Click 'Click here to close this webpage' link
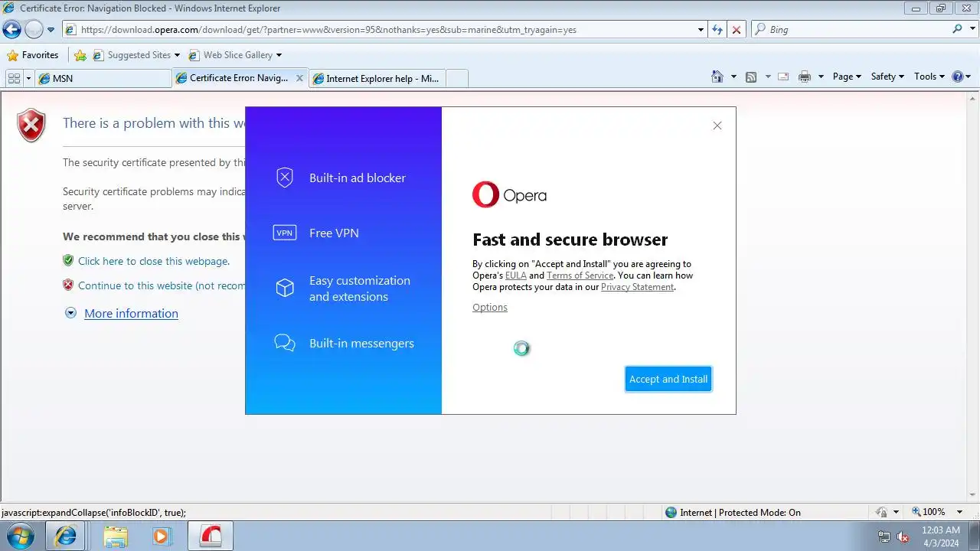Image resolution: width=980 pixels, height=551 pixels. point(154,261)
